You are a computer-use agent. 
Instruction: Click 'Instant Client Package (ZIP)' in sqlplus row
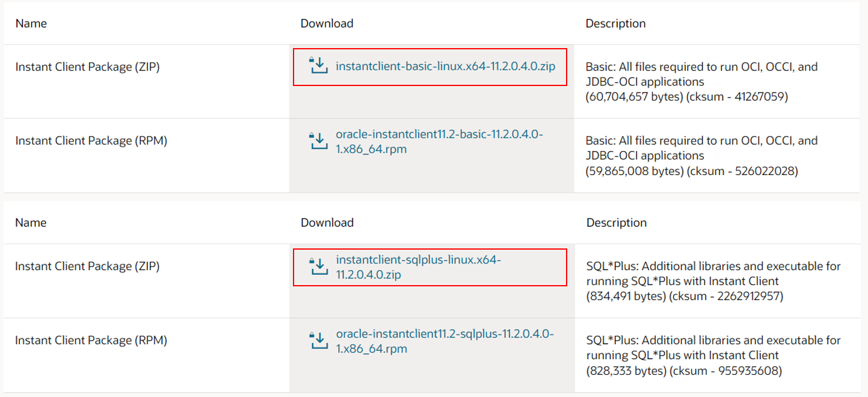click(87, 266)
